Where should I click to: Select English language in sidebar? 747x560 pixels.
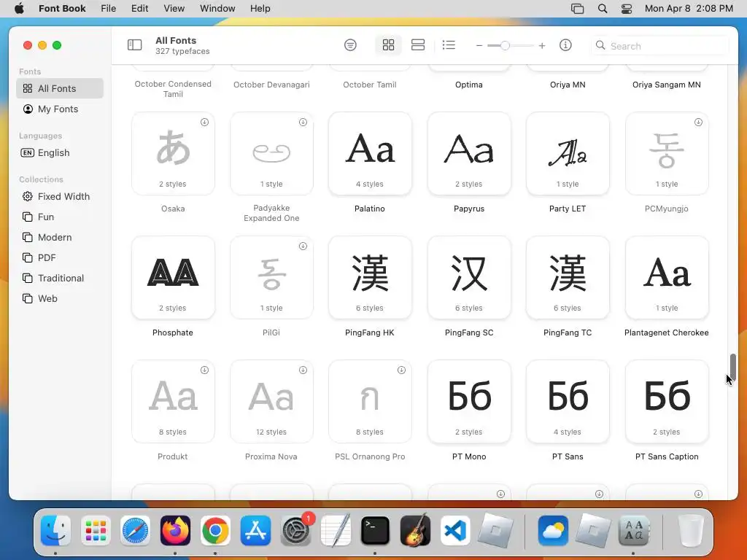(60, 153)
